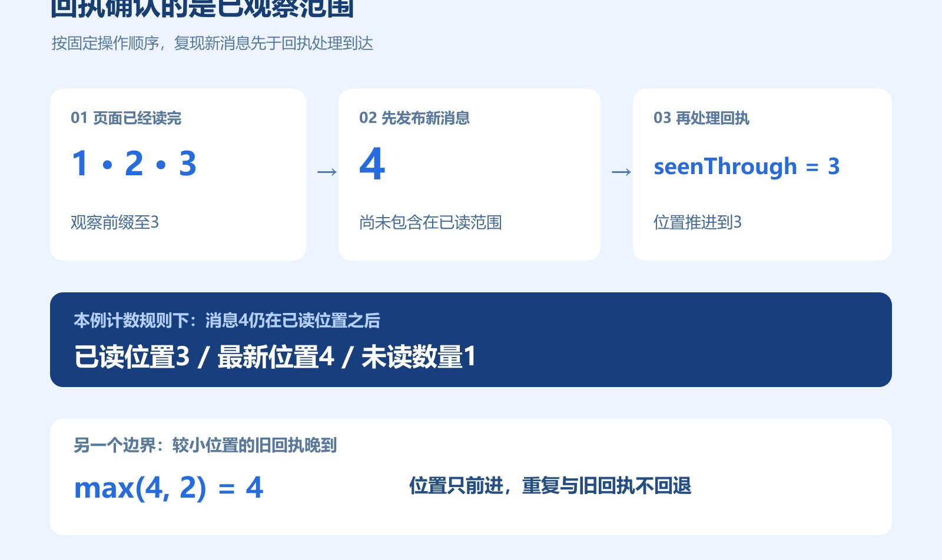The height and width of the screenshot is (560, 942).
Task: Select the heading '01 页面已经读完'
Action: 126,118
